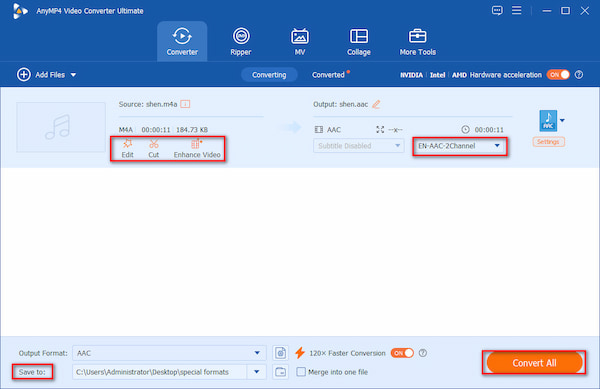Image resolution: width=600 pixels, height=389 pixels.
Task: Click the lightning bolt icon
Action: tap(300, 353)
